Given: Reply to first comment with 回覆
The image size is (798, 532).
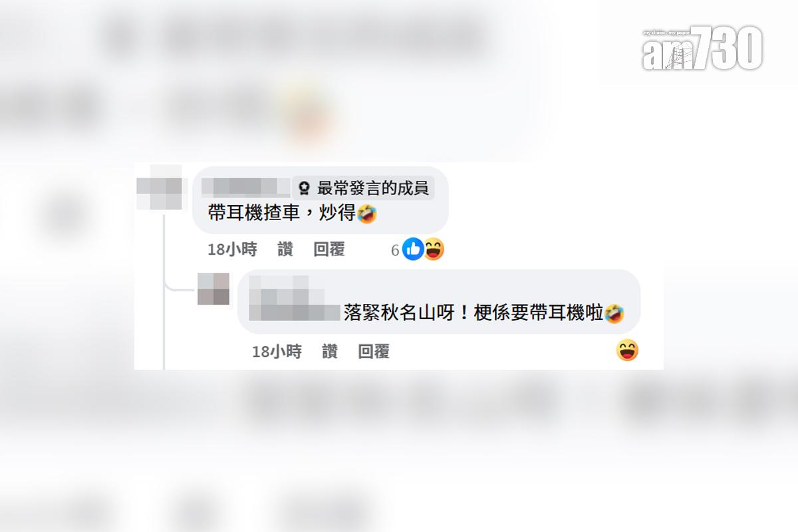Looking at the screenshot, I should pos(329,249).
